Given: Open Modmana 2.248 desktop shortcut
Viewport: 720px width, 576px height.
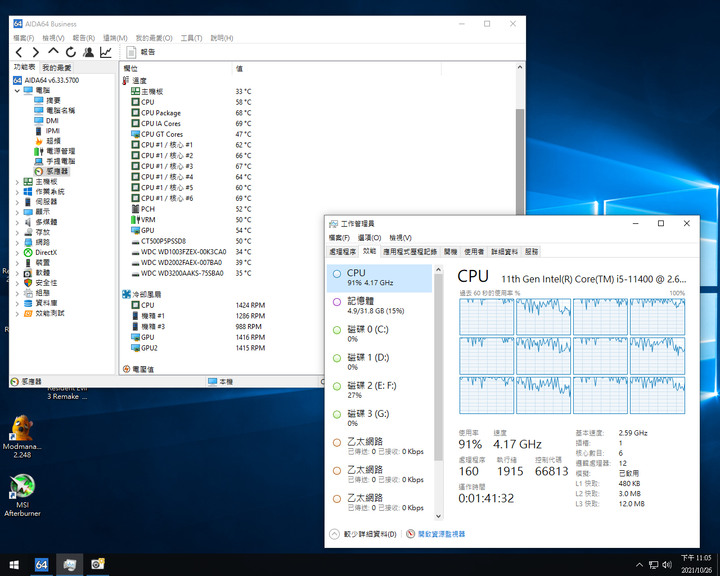Looking at the screenshot, I should (x=22, y=436).
